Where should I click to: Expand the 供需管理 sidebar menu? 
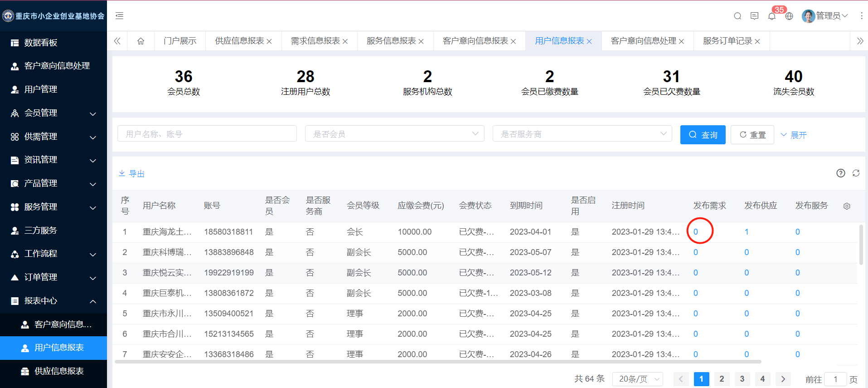pyautogui.click(x=53, y=137)
